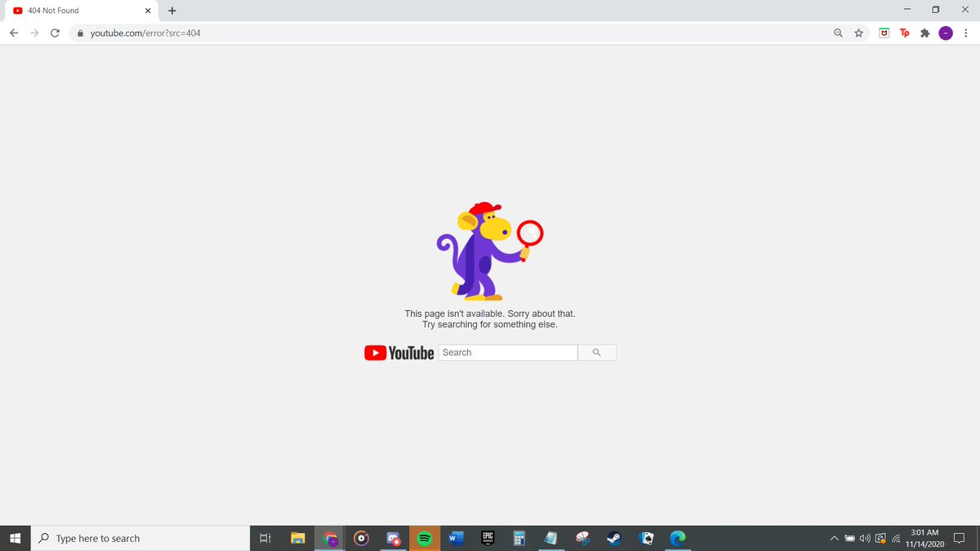Click the search magnifier button beside Search field
The width and height of the screenshot is (980, 551).
597,353
